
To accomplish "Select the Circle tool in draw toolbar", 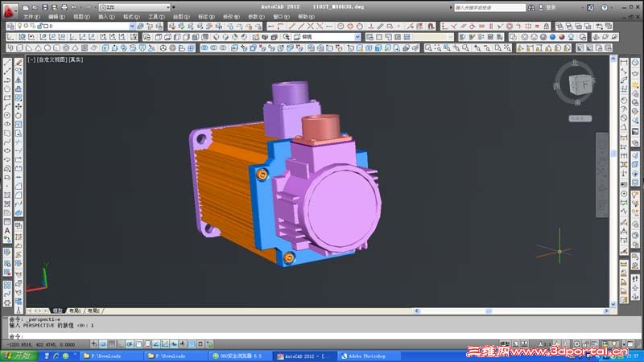I will click(x=7, y=116).
